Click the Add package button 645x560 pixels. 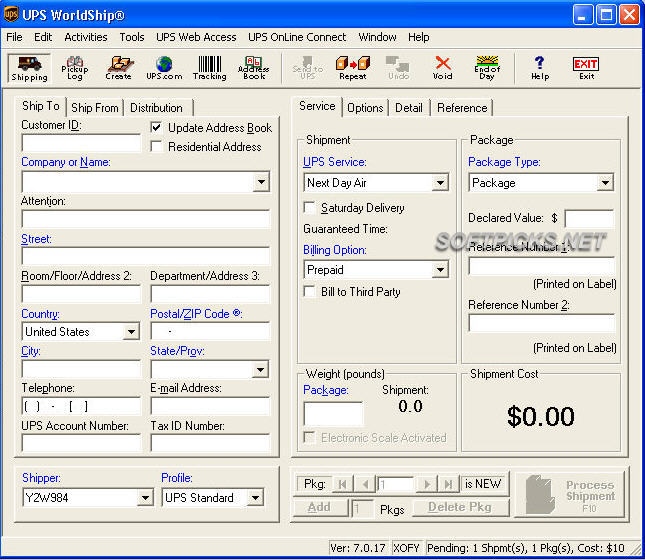click(320, 507)
